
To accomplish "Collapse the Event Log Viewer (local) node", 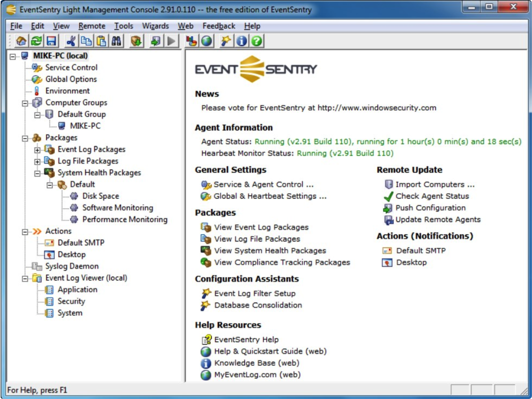I will pyautogui.click(x=25, y=279).
